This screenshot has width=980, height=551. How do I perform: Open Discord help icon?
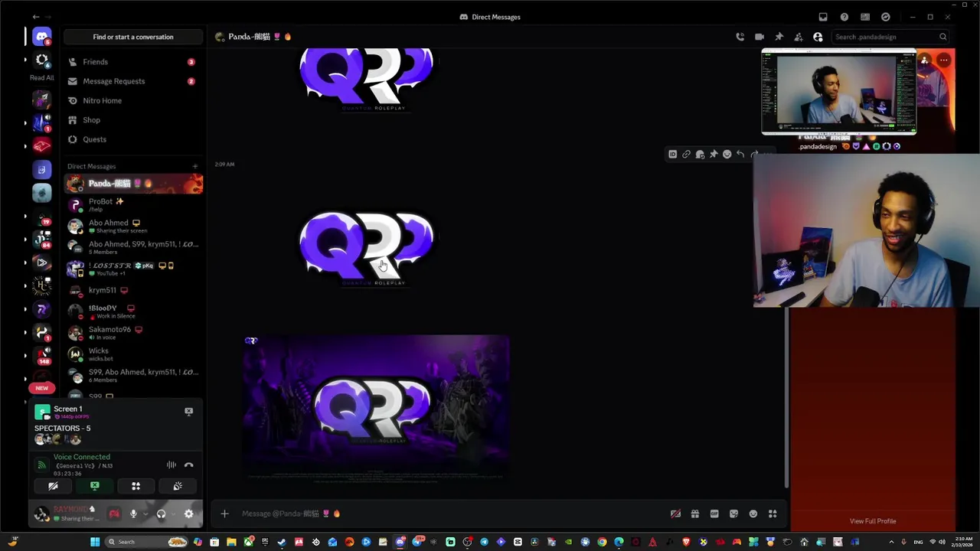[844, 17]
